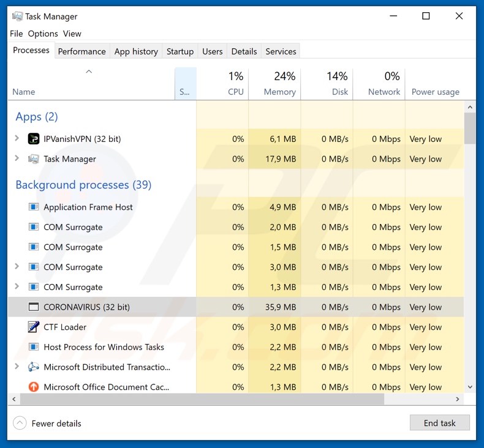484x448 pixels.
Task: Select the CTF Loader process name
Action: 65,327
